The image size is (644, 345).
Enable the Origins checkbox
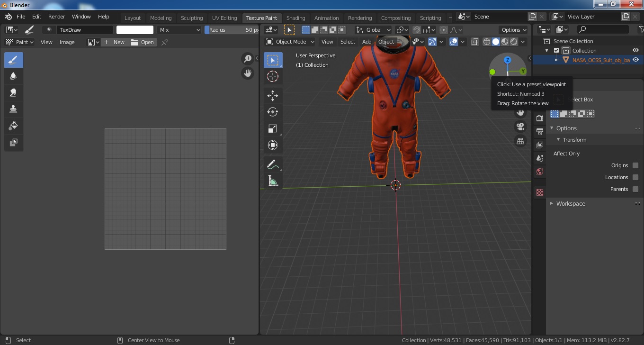click(x=635, y=165)
